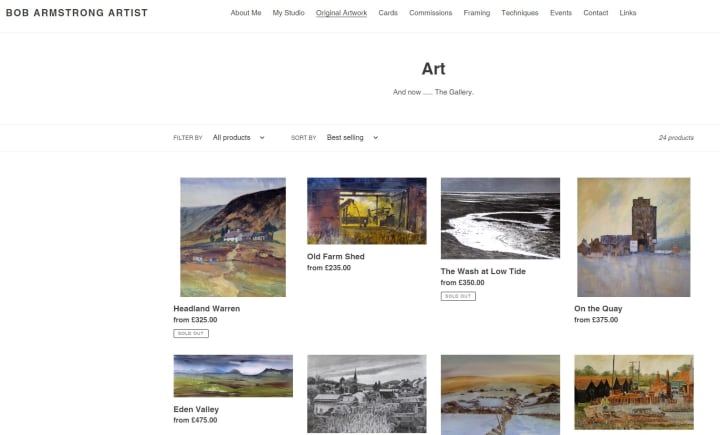Open the My Studio menu item
Viewport: 720px width, 435px height.
pyautogui.click(x=288, y=13)
